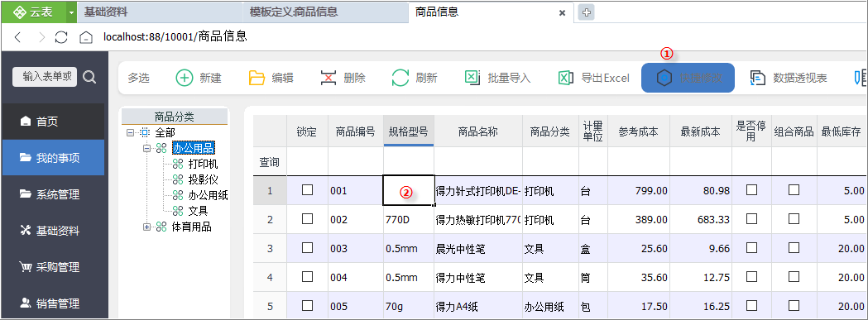Click the magnifier search icon in sidebar
Image resolution: width=868 pixels, height=320 pixels.
(x=89, y=77)
